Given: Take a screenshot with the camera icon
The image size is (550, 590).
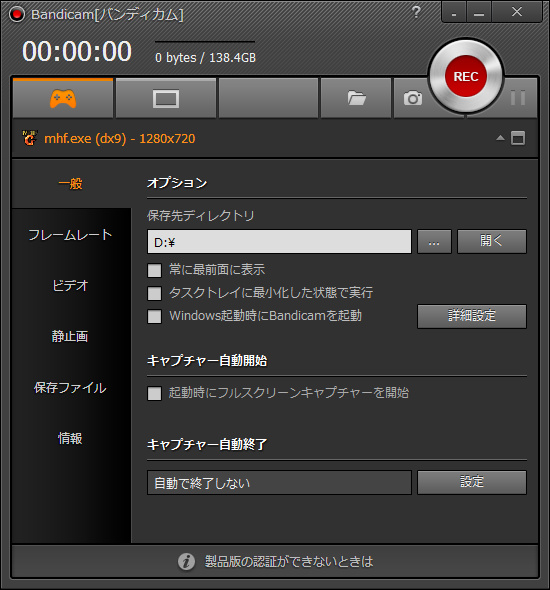Looking at the screenshot, I should (x=413, y=98).
